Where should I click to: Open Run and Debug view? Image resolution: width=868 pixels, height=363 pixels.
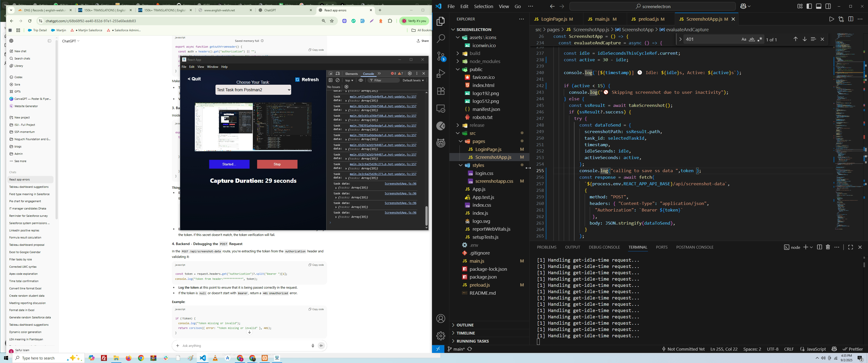click(441, 73)
